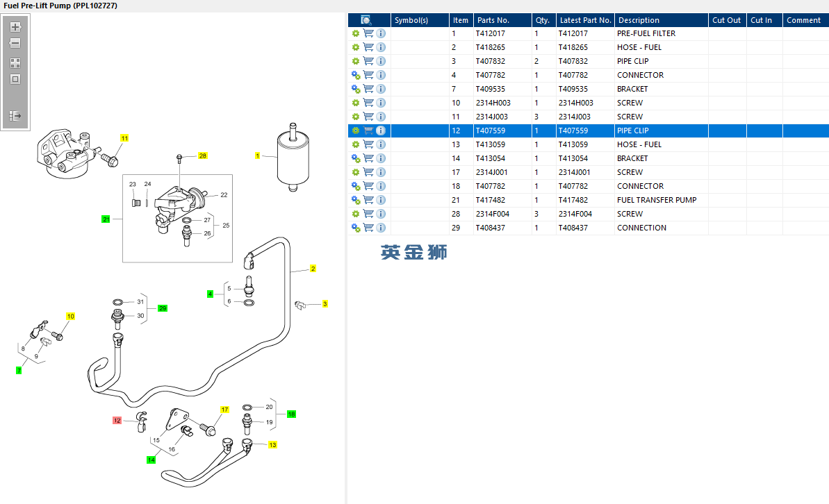This screenshot has height=504, width=829.
Task: Click part number T409535 in Parts No.
Action: pyautogui.click(x=490, y=89)
